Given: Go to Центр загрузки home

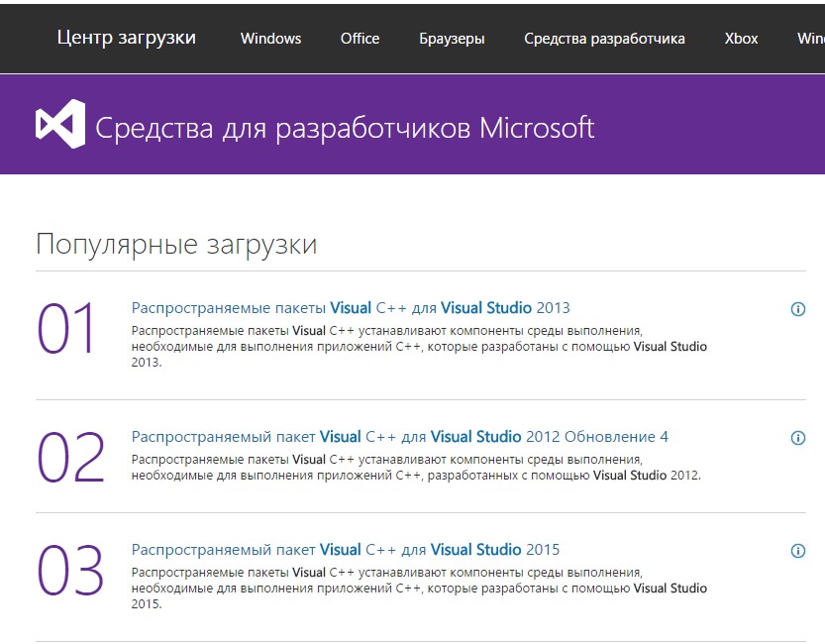Looking at the screenshot, I should click(x=127, y=38).
